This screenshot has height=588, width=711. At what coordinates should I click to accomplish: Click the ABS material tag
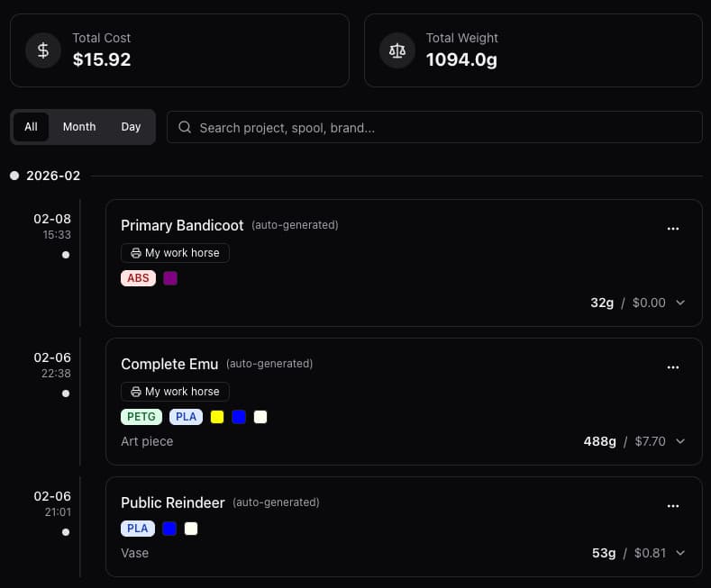[138, 278]
